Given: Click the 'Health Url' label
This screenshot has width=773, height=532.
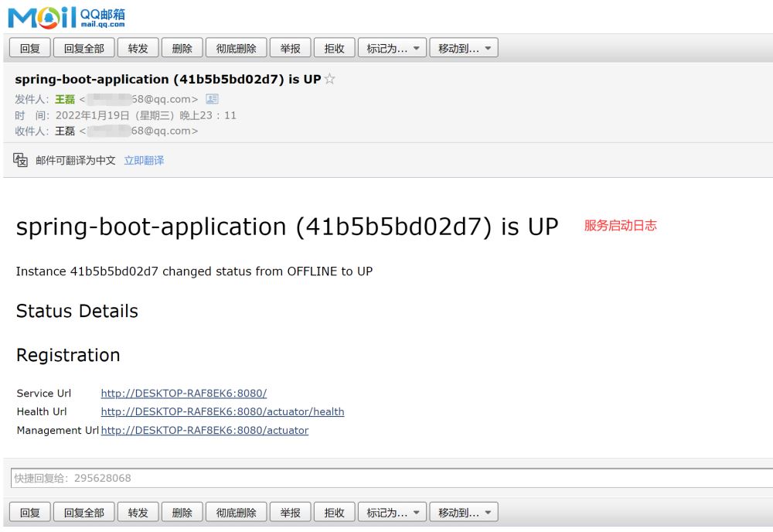Looking at the screenshot, I should point(42,411).
